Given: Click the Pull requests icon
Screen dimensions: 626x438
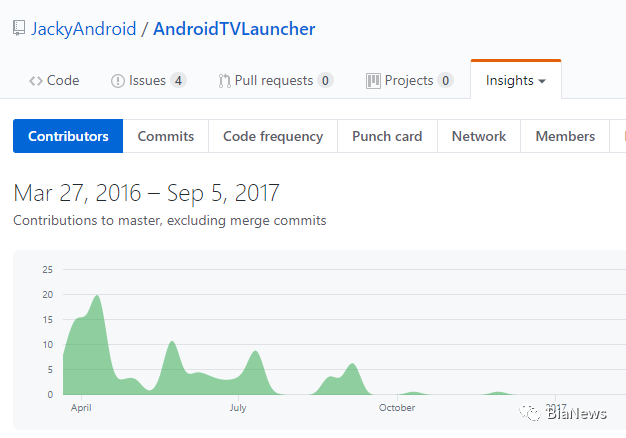Looking at the screenshot, I should pos(224,81).
